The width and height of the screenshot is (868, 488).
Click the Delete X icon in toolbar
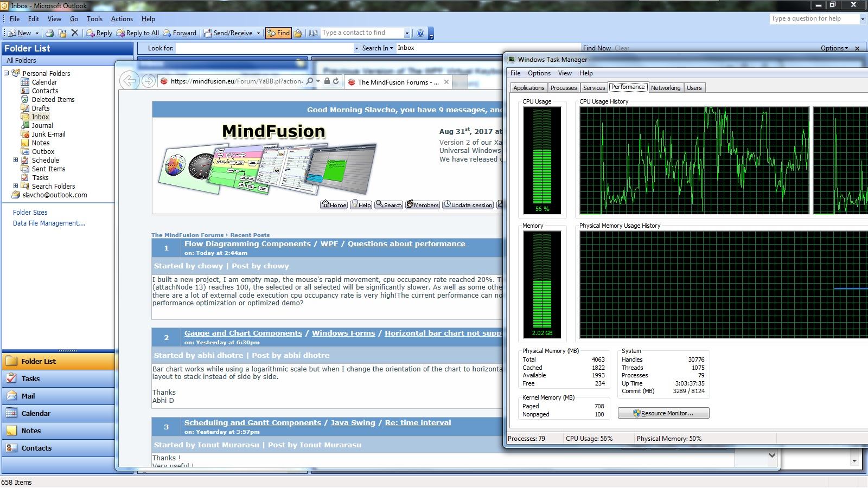tap(75, 33)
